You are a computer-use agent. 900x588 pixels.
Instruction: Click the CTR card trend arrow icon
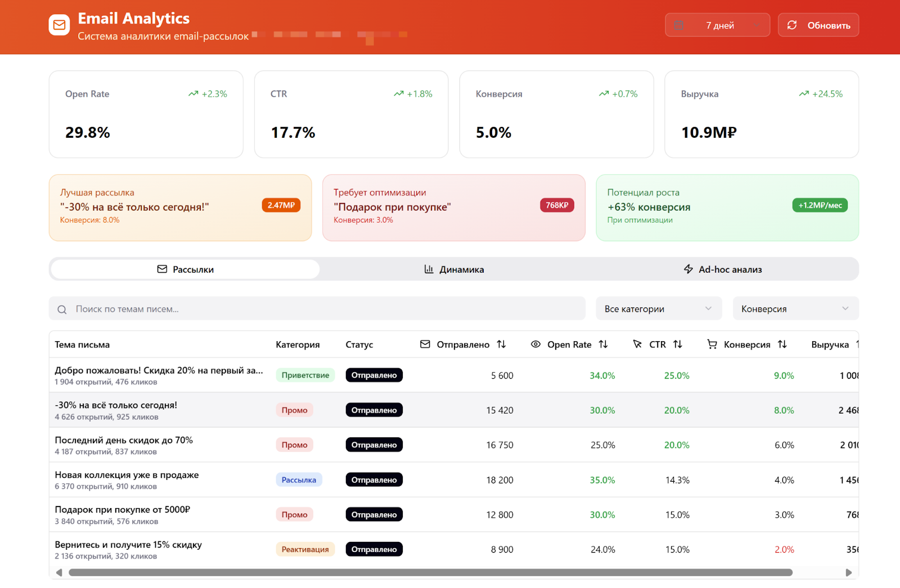coord(399,94)
